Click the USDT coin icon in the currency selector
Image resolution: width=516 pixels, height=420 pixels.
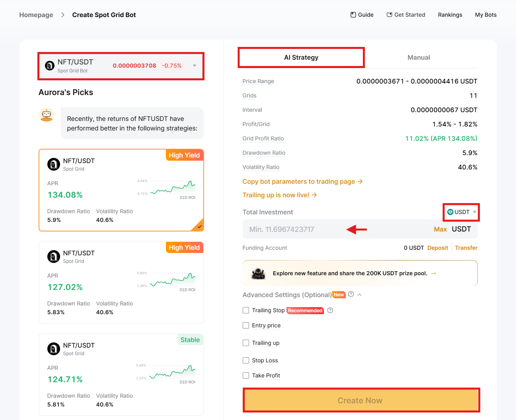pos(451,212)
